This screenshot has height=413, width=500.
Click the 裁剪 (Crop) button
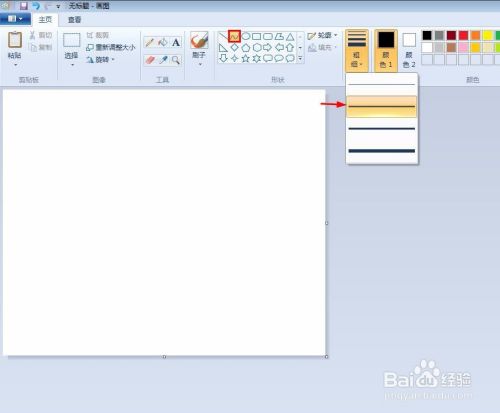[98, 35]
